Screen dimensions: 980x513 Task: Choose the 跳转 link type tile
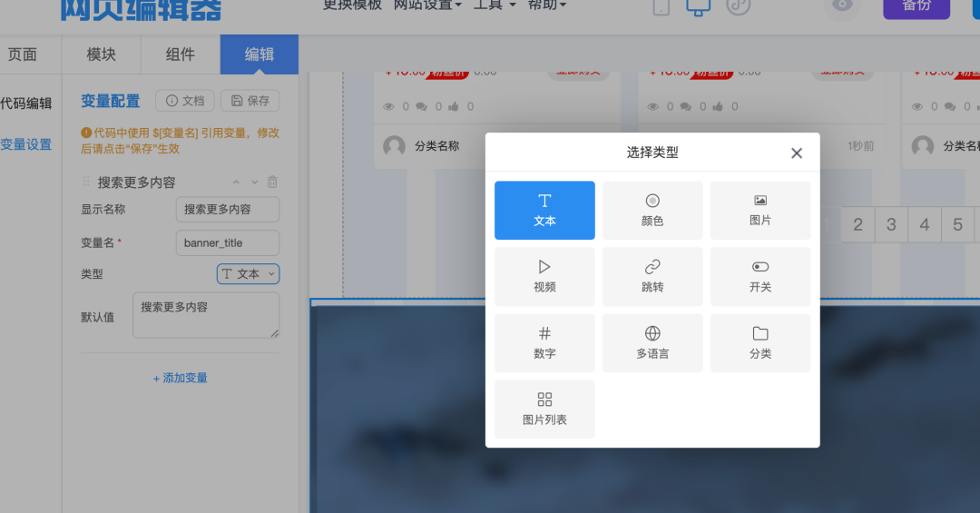[x=652, y=277]
